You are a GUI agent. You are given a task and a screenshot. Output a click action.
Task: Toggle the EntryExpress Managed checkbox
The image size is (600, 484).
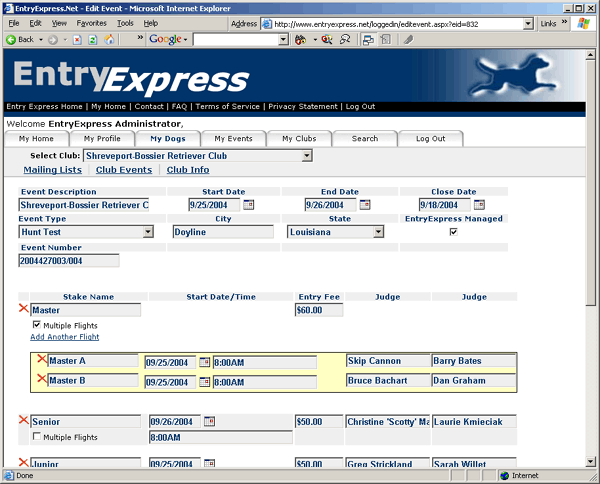453,231
